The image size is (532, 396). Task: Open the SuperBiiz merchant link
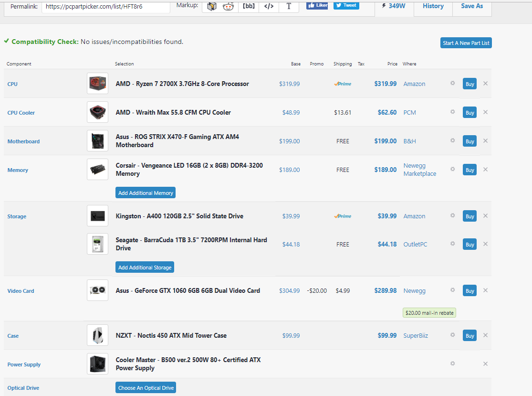click(415, 335)
